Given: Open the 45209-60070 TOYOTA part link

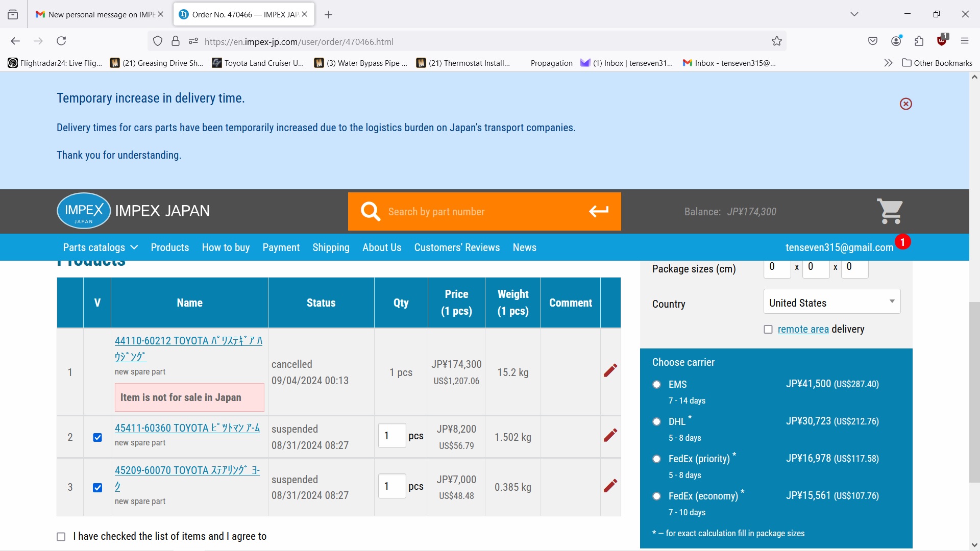Looking at the screenshot, I should [187, 478].
